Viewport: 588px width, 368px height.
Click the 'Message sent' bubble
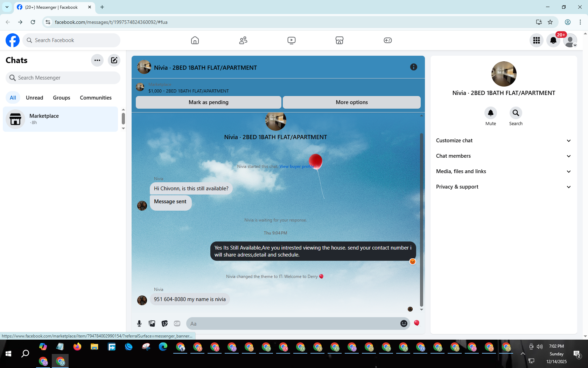[170, 202]
